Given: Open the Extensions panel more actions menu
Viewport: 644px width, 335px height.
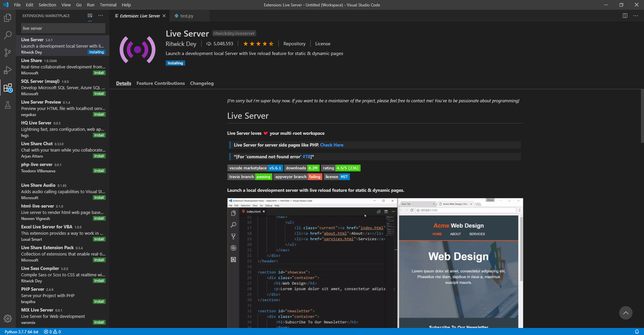Looking at the screenshot, I should pos(101,16).
